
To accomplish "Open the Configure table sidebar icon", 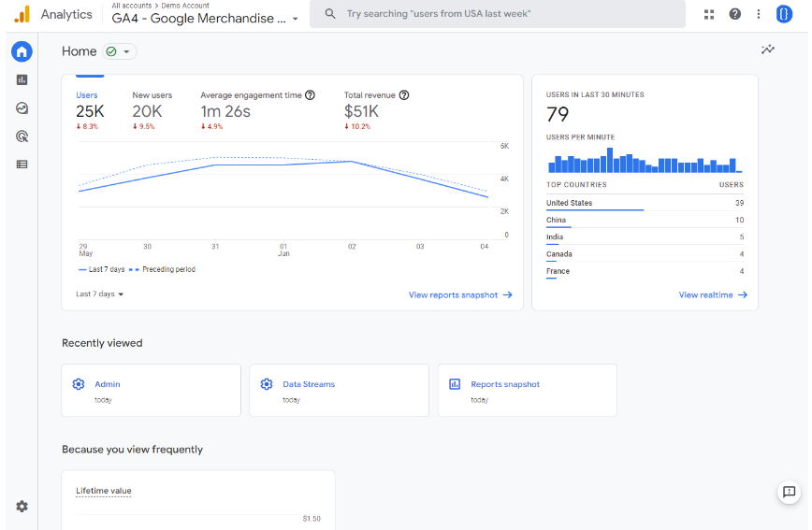I will (x=22, y=165).
